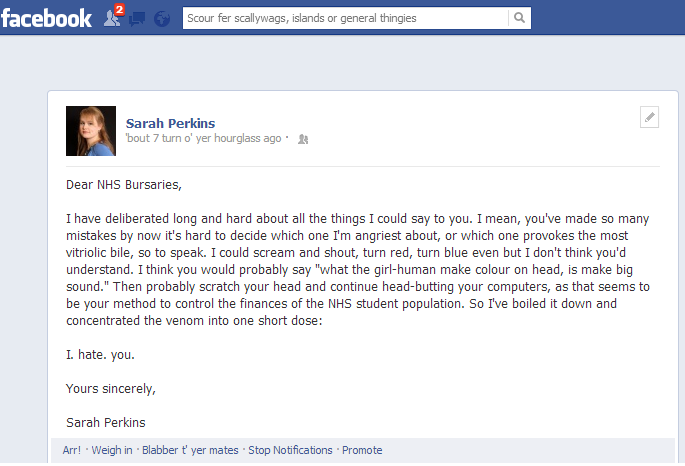Screen dimensions: 685x466
Task: Click the red friend request badge
Action: point(119,9)
